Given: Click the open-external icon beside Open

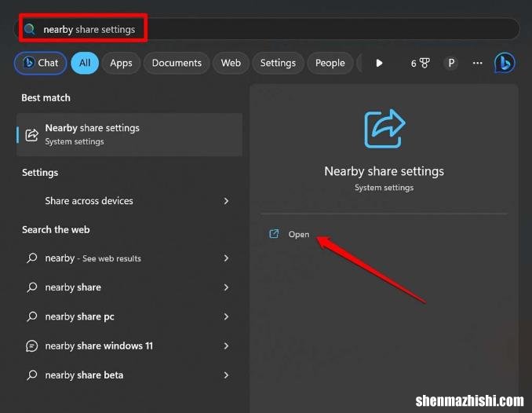Looking at the screenshot, I should click(x=274, y=234).
